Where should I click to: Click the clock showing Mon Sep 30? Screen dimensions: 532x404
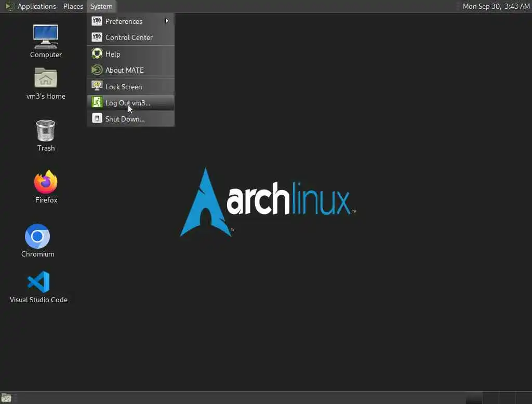click(x=496, y=6)
